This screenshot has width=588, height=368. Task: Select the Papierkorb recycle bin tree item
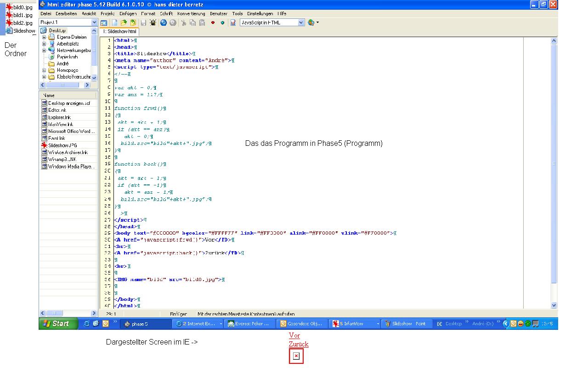click(x=63, y=57)
